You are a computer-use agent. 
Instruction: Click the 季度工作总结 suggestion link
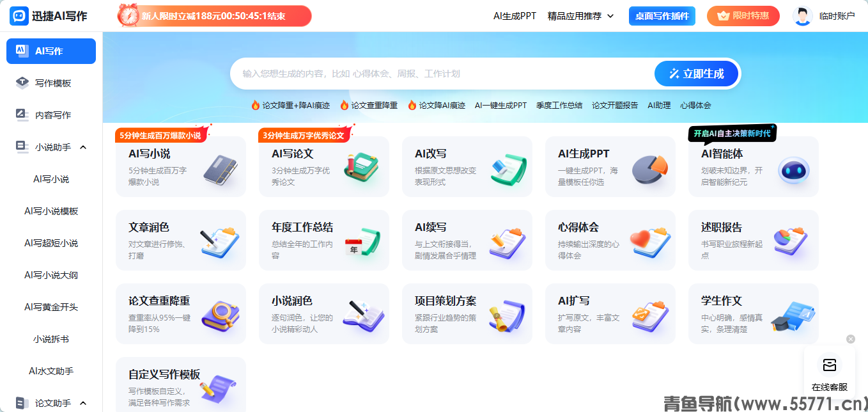tap(559, 106)
